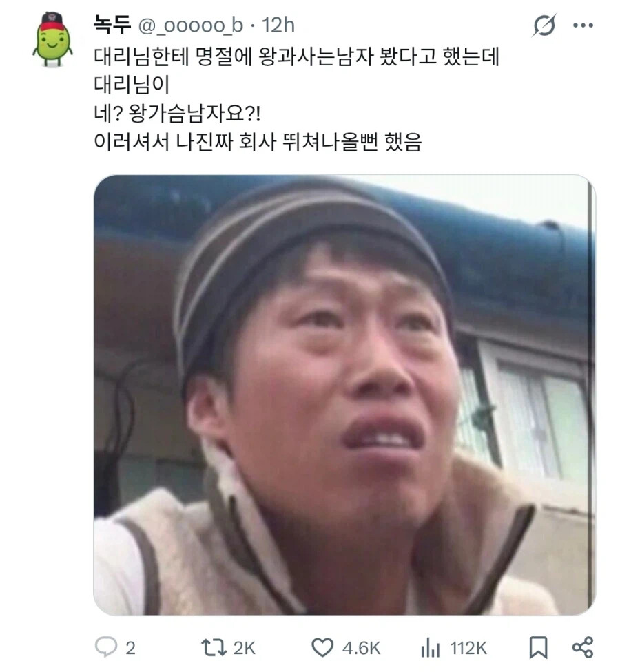620x672 pixels.
Task: Click the @_ooooo_b handle
Action: coord(190,26)
